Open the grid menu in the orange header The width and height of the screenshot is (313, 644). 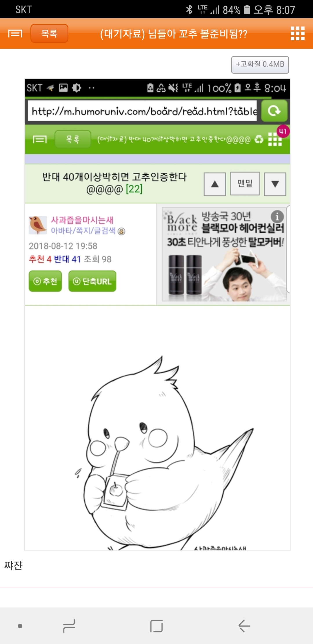click(298, 33)
